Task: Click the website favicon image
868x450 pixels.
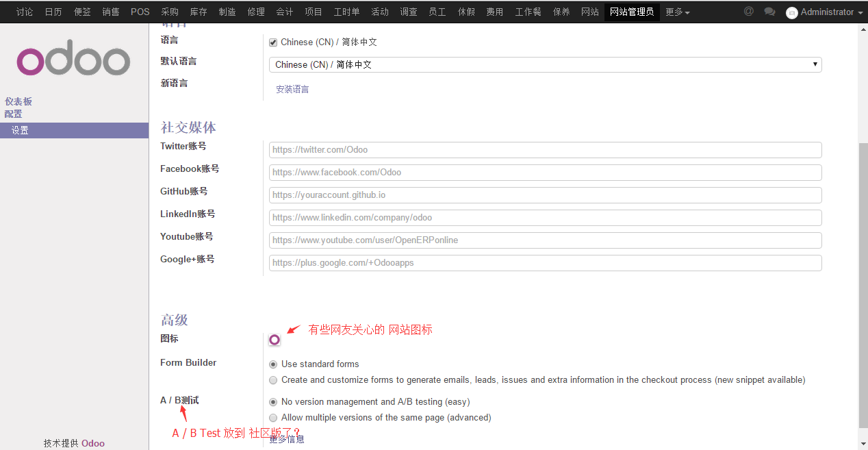Action: pyautogui.click(x=275, y=340)
